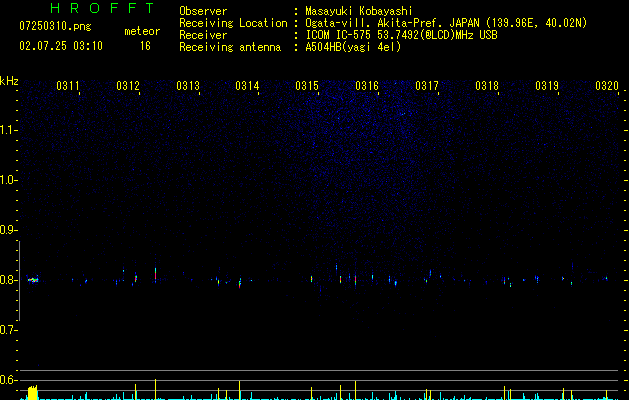
Task: Click the kHz axis unit label
Action: [9, 81]
